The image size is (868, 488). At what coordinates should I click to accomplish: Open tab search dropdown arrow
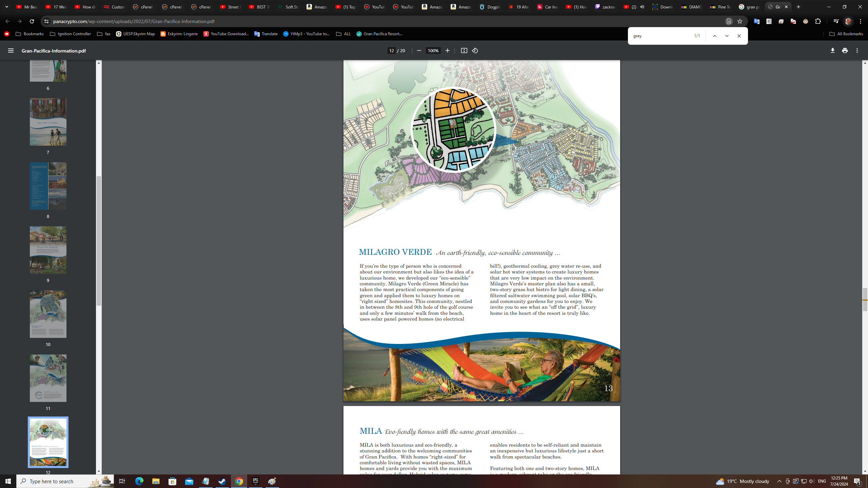tap(7, 7)
